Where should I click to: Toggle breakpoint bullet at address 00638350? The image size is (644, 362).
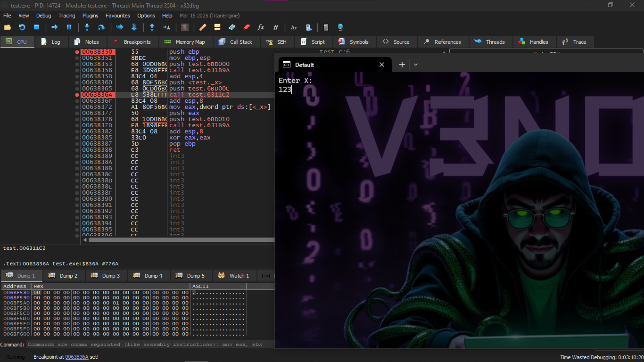(x=77, y=52)
